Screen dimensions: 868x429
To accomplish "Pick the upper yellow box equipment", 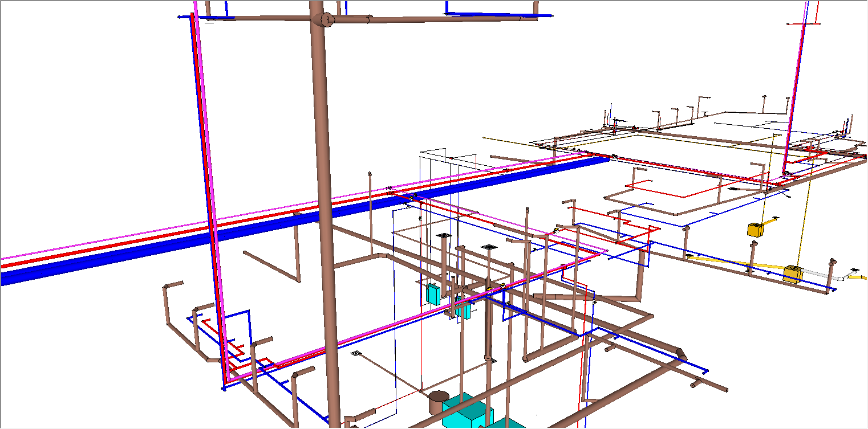I will 755,230.
